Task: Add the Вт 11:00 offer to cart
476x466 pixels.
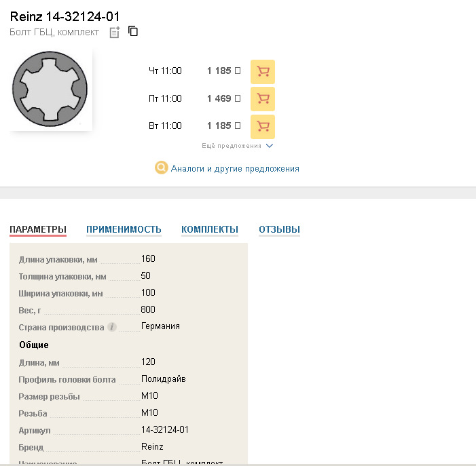Action: (262, 126)
